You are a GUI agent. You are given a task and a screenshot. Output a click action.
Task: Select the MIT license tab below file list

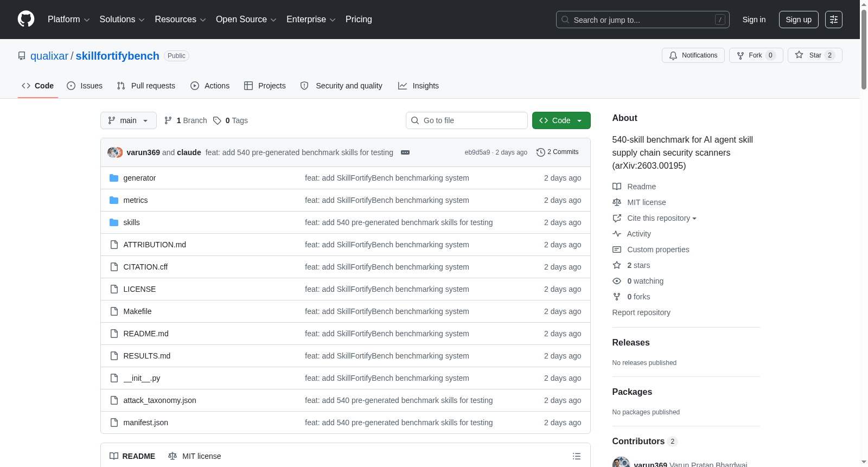195,456
